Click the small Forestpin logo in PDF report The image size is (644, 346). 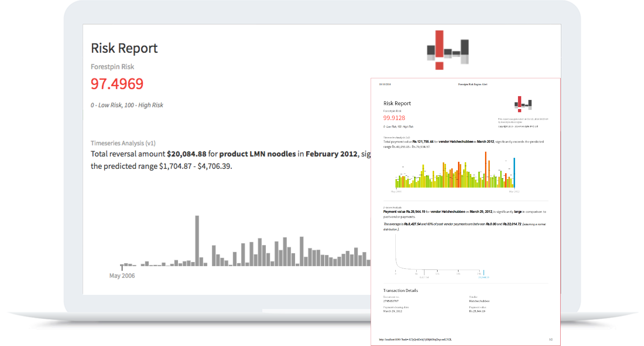click(x=523, y=104)
